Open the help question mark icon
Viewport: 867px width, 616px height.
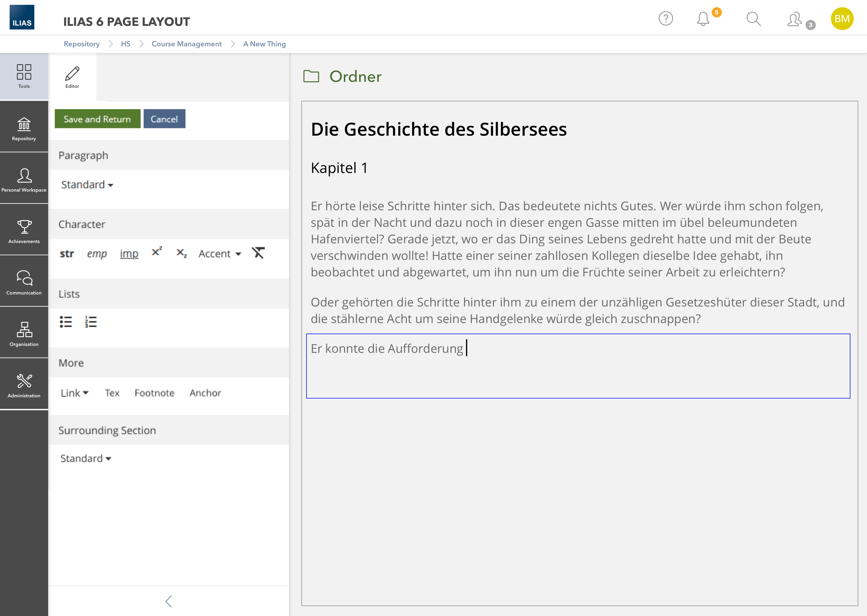click(x=665, y=19)
